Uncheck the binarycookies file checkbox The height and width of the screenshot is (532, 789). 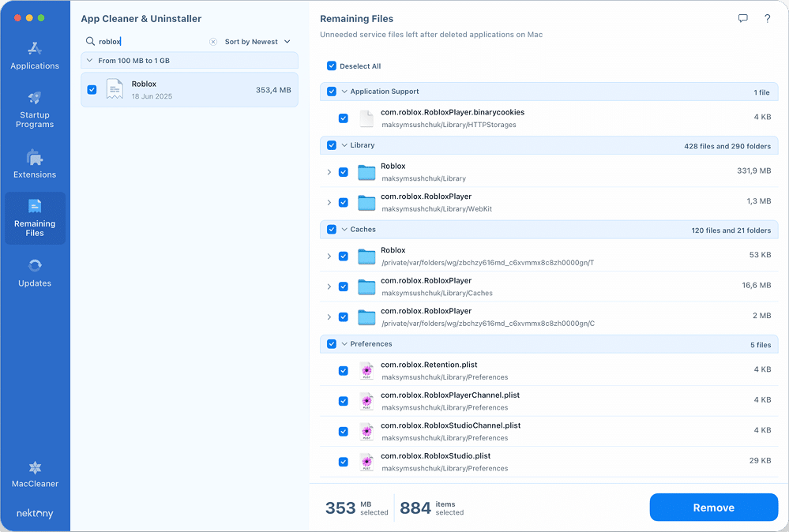[344, 118]
